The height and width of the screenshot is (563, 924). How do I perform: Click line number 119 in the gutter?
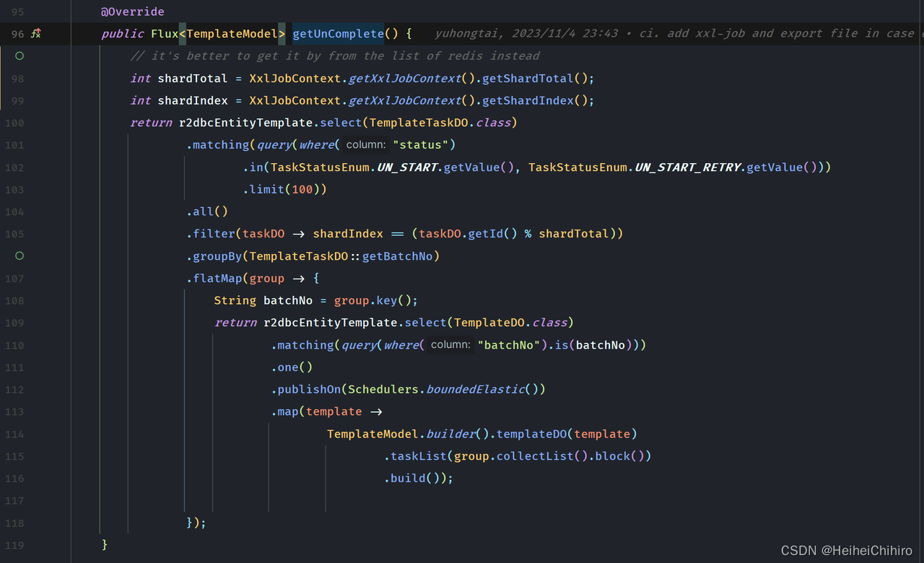click(14, 546)
